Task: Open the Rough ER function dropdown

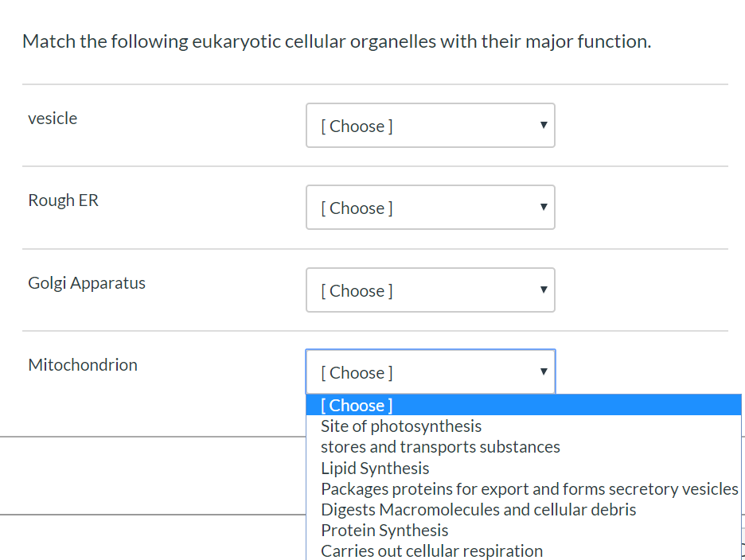Action: (x=430, y=207)
